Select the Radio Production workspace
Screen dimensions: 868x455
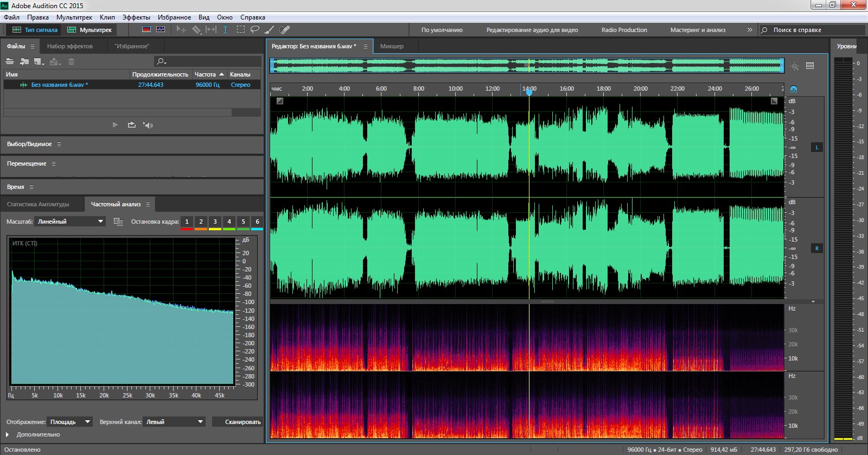coord(624,30)
